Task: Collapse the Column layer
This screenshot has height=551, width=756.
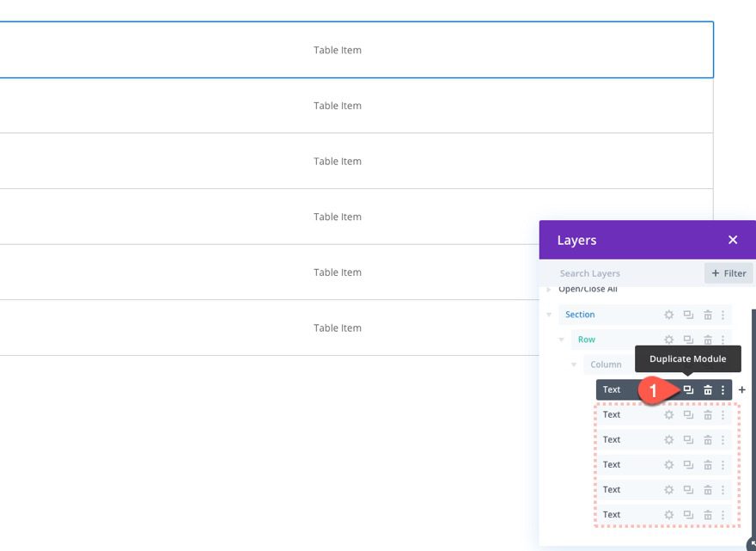Action: click(574, 364)
